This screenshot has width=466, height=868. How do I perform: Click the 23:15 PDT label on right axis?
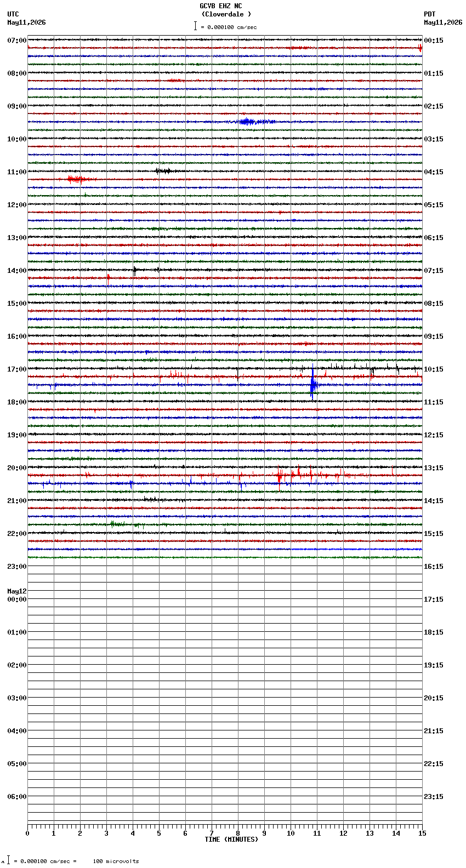click(434, 797)
